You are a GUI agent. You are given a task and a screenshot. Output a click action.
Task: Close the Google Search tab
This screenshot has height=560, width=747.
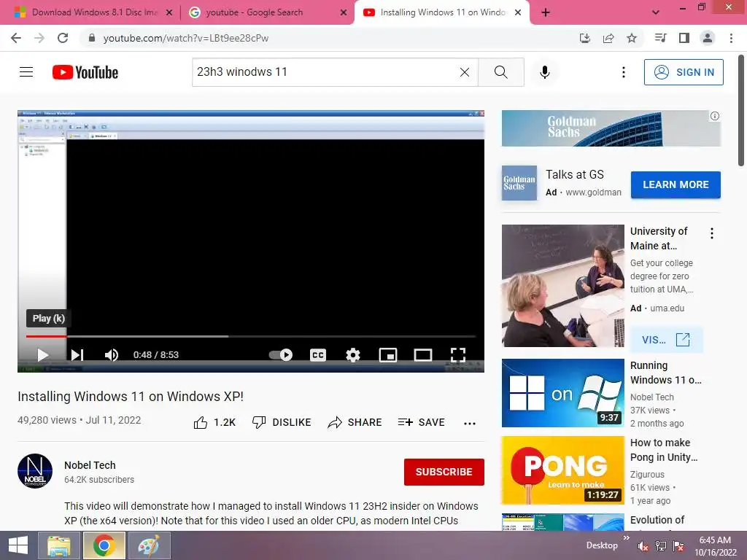pyautogui.click(x=344, y=12)
